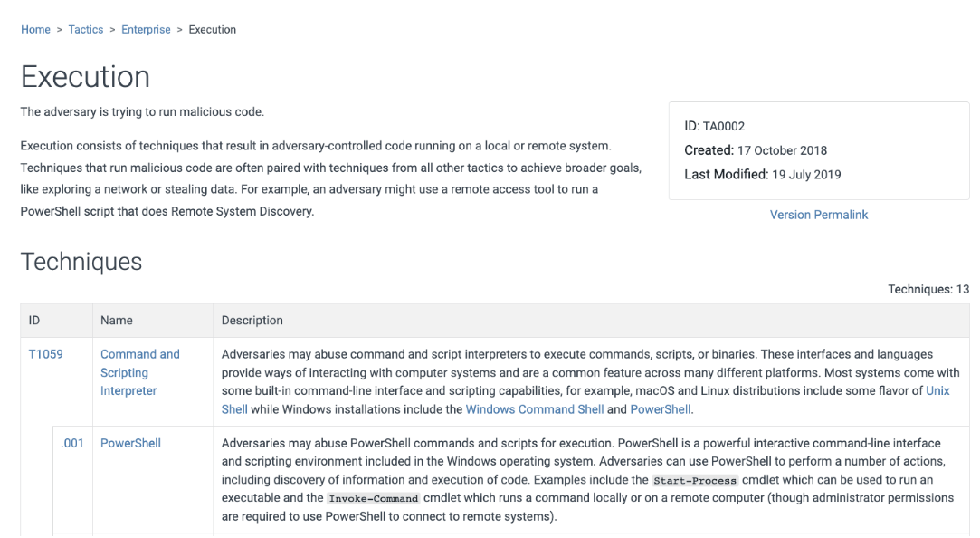Image resolution: width=980 pixels, height=538 pixels.
Task: Click the PowerShell link in the T1059 description
Action: pyautogui.click(x=661, y=409)
